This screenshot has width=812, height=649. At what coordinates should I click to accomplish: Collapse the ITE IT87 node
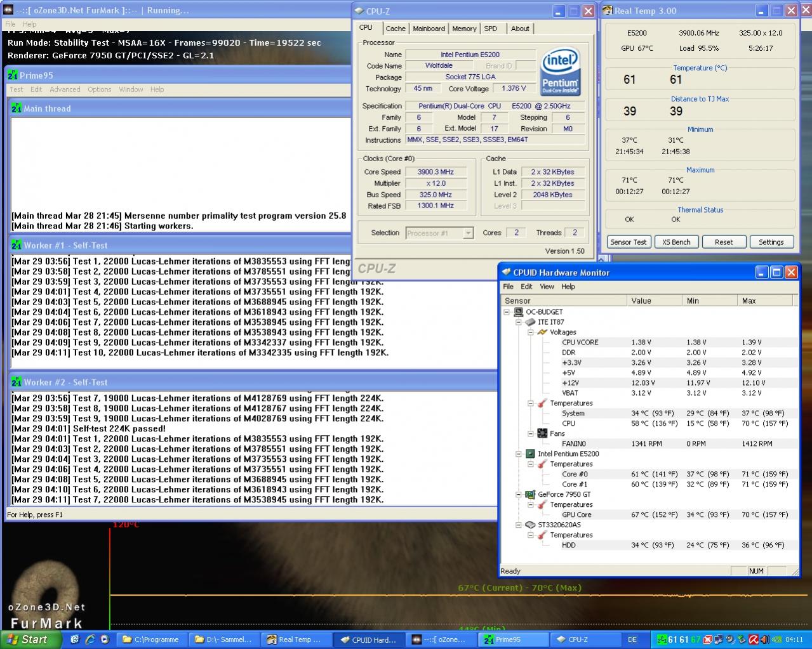[519, 322]
